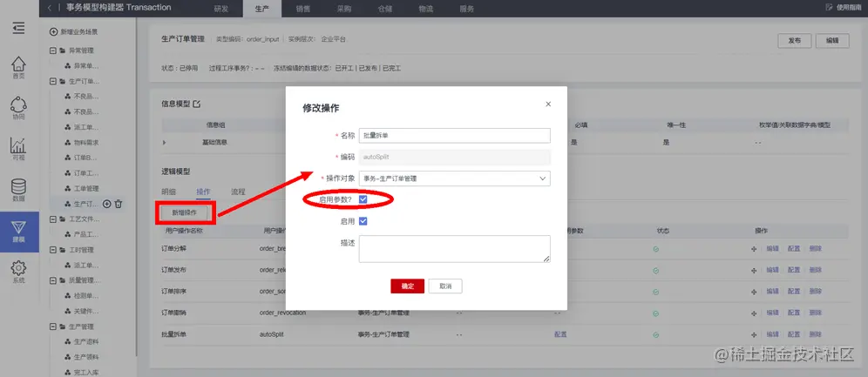Click the 确定 confirm button

pos(408,286)
